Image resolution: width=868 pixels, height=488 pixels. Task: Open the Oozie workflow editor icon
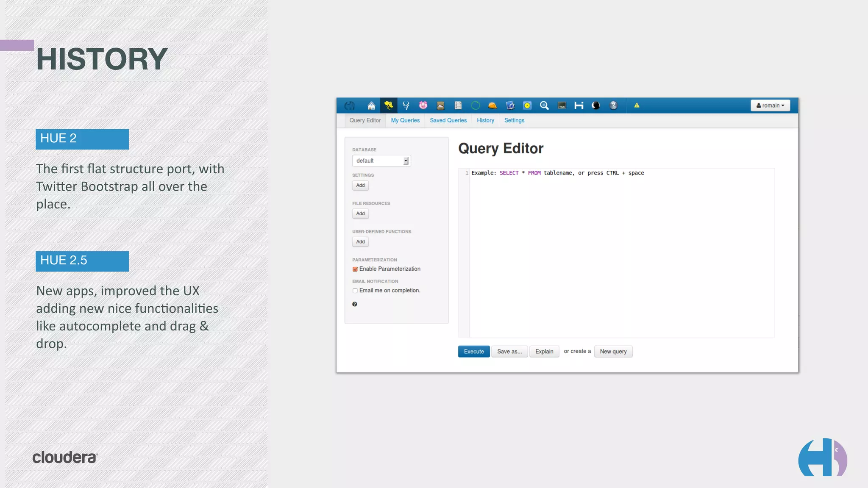click(x=510, y=105)
